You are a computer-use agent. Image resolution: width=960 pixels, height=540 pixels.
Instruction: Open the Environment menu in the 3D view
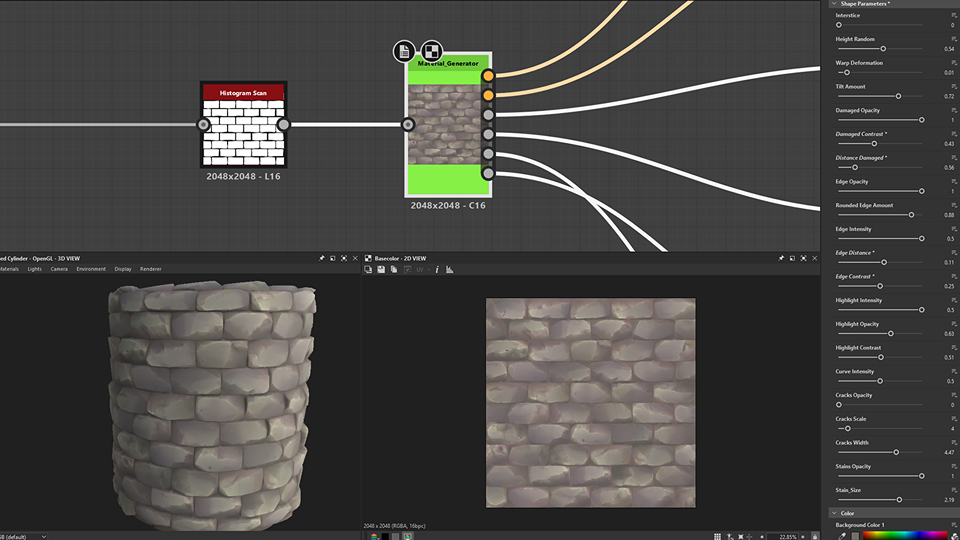pyautogui.click(x=91, y=269)
